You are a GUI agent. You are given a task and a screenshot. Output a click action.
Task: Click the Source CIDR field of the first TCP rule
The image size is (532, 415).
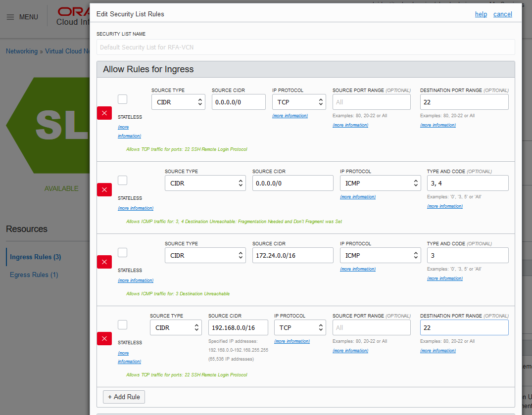pos(239,102)
